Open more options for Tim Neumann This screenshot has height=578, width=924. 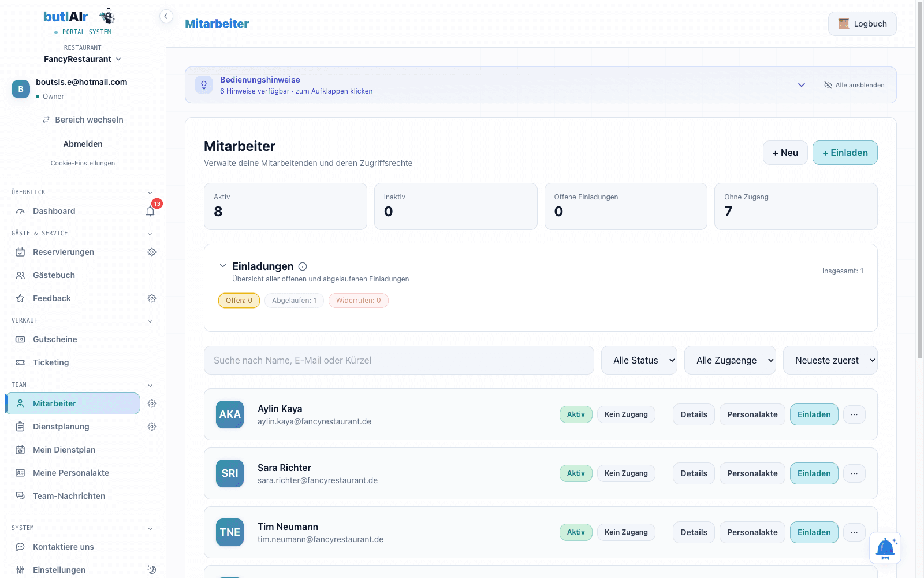pyautogui.click(x=854, y=532)
